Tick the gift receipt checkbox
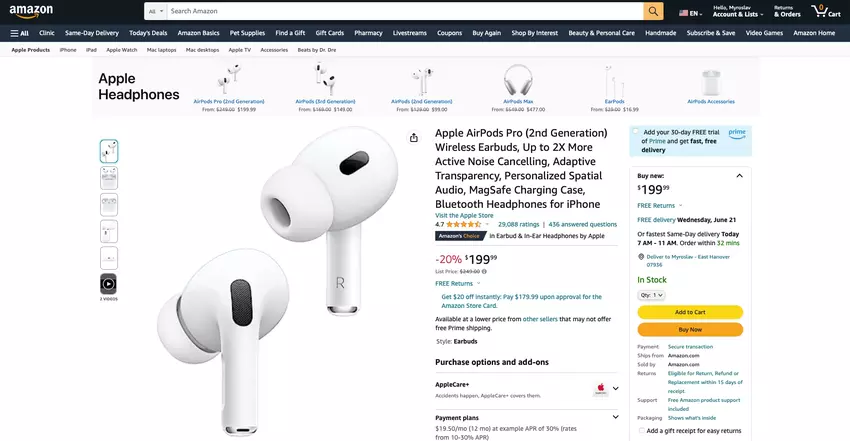This screenshot has width=850, height=441. tap(642, 431)
